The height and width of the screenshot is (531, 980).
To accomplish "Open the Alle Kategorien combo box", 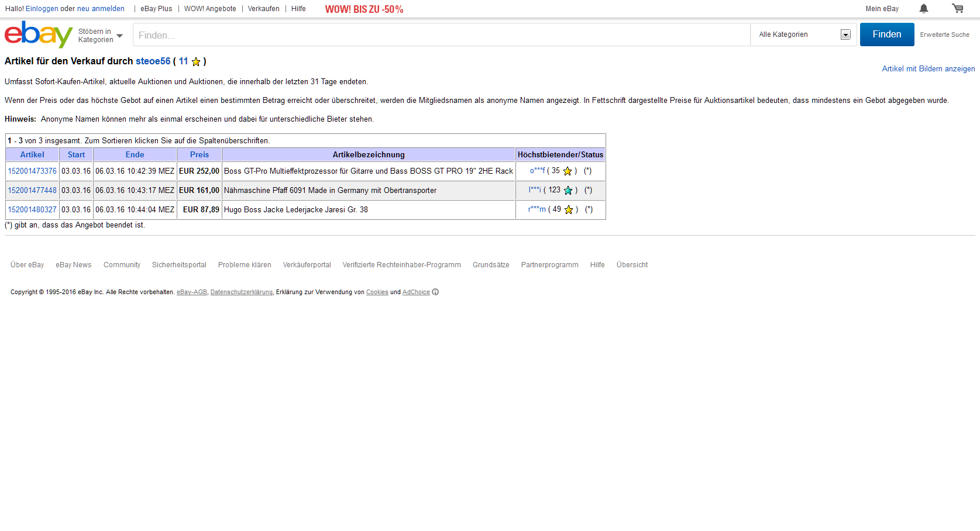I will (x=804, y=35).
